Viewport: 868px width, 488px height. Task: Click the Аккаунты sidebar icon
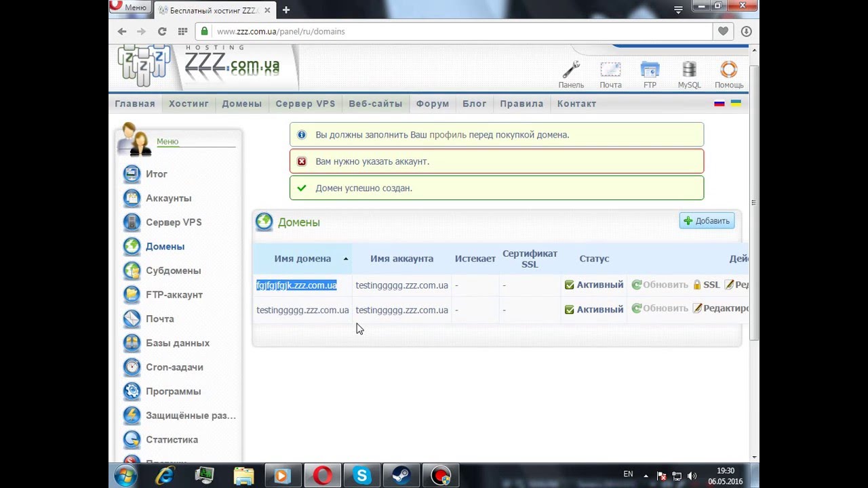132,198
